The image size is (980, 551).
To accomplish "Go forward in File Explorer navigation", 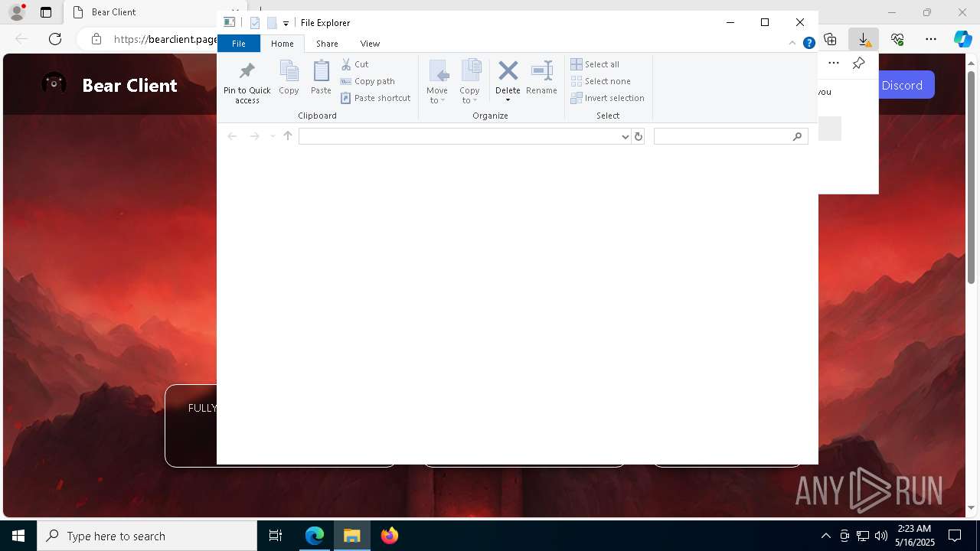I will [254, 136].
